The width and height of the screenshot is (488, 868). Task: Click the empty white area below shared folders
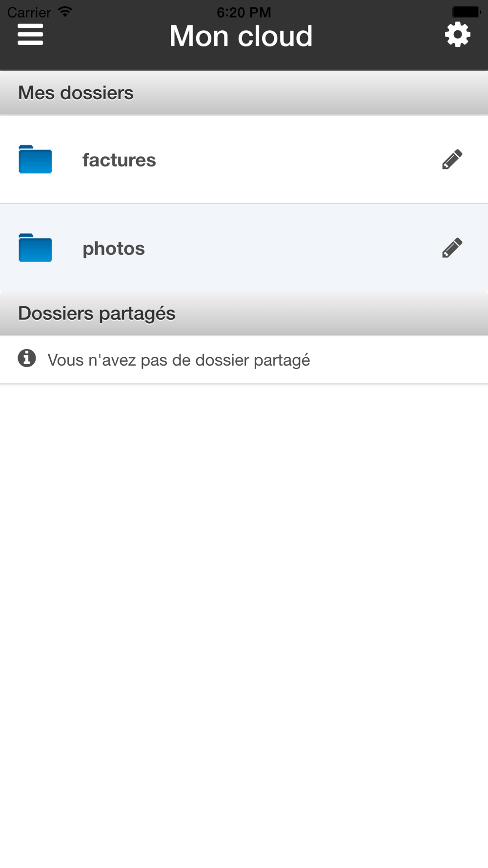244,586
